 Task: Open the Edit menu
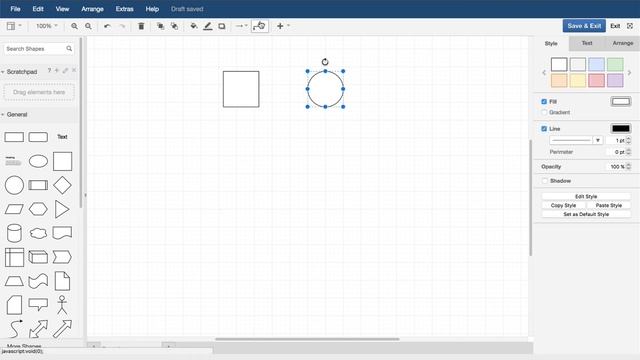[x=38, y=9]
